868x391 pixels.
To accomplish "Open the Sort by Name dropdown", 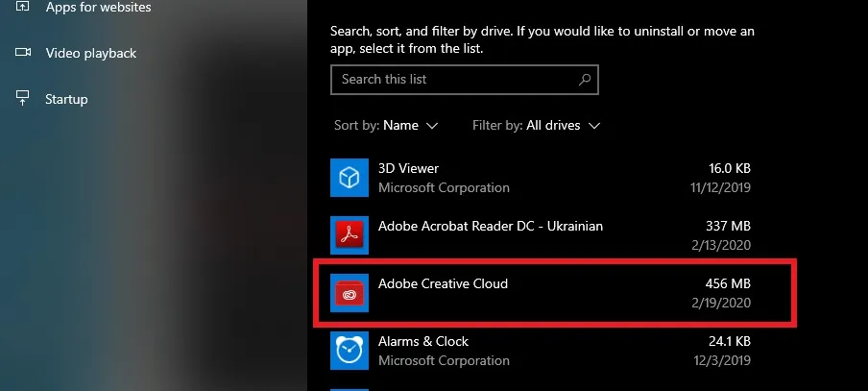I will point(386,126).
